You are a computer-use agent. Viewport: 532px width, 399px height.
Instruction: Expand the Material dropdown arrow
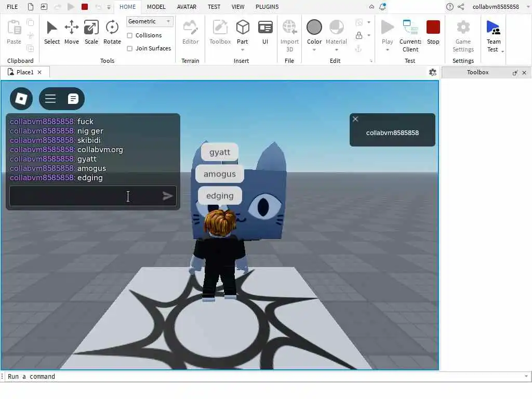pyautogui.click(x=336, y=50)
